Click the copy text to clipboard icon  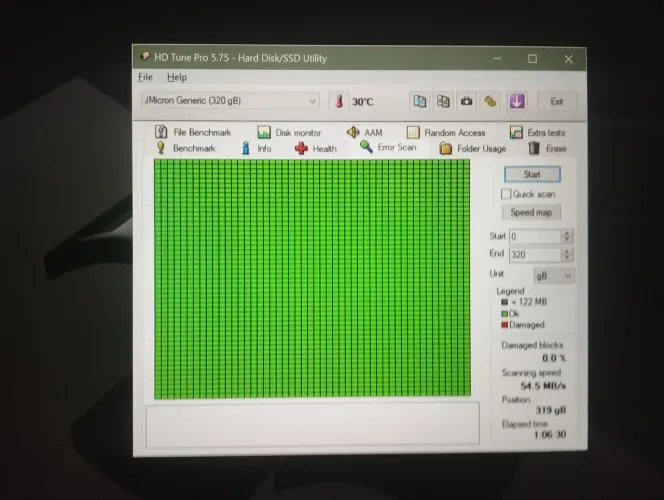tap(420, 102)
